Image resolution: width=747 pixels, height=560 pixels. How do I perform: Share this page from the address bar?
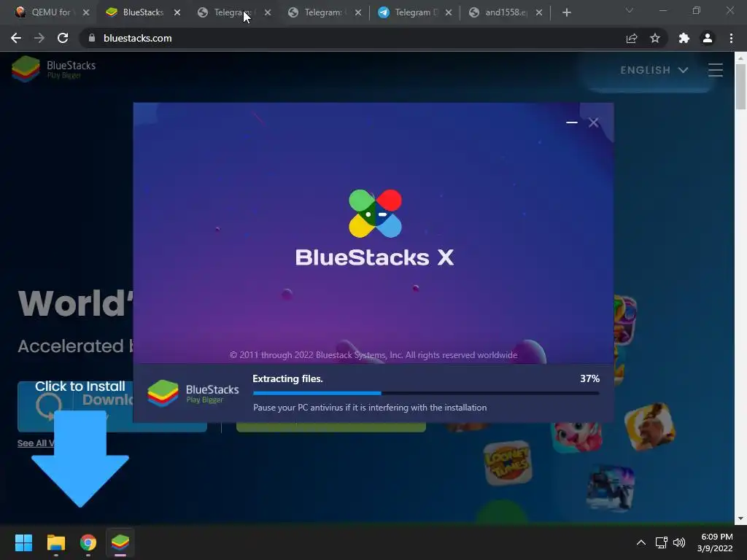pyautogui.click(x=632, y=38)
